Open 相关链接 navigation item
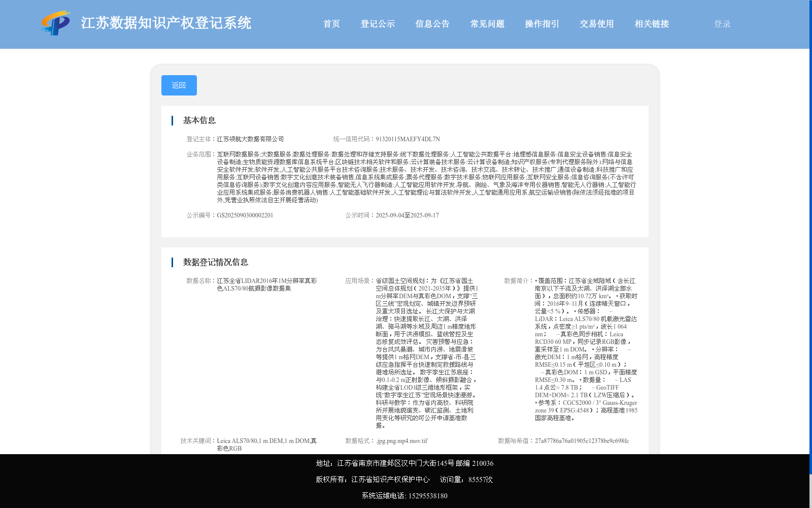Screen dimensions: 812x508 pyautogui.click(x=652, y=24)
